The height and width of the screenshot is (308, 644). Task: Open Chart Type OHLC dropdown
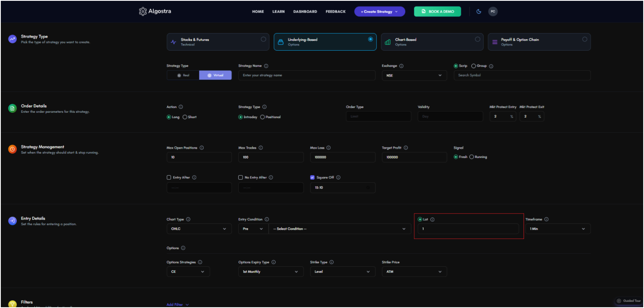pos(199,229)
